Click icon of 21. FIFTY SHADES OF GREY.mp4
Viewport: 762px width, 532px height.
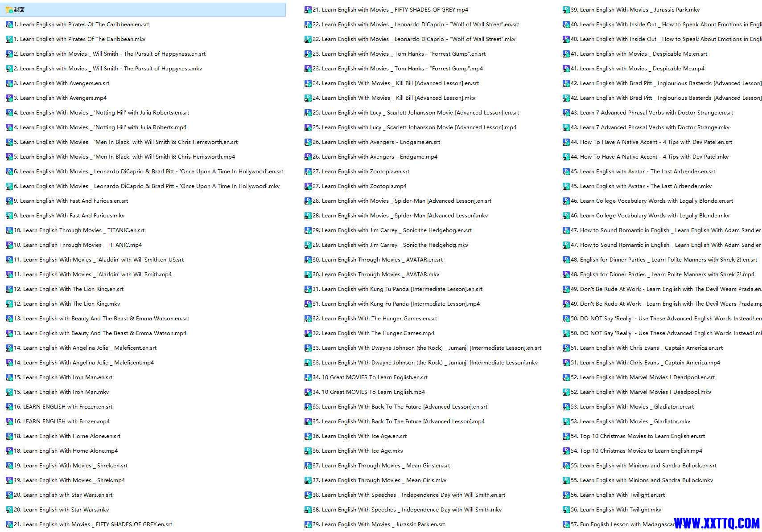(x=308, y=9)
